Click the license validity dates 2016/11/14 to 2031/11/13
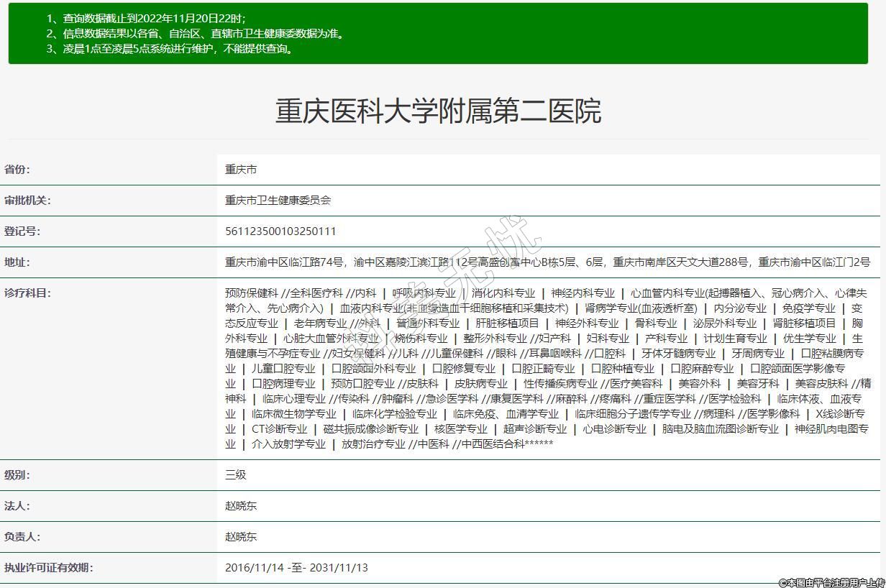The width and height of the screenshot is (886, 588). pos(296,568)
